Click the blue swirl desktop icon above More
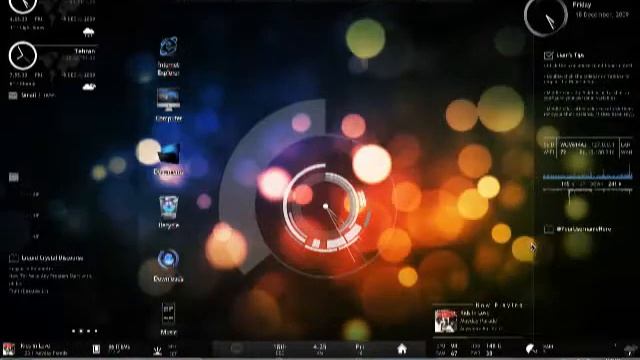Viewport: 640px width, 360px height. tap(168, 259)
